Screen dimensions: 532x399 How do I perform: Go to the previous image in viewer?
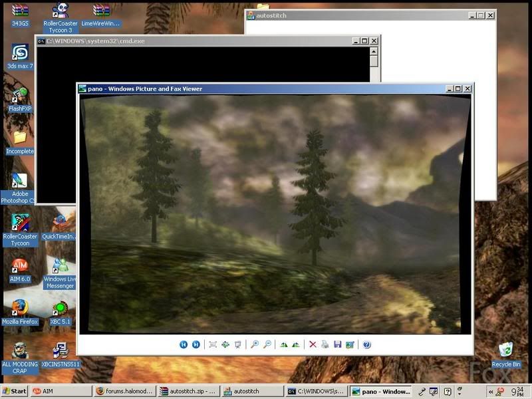[x=184, y=344]
